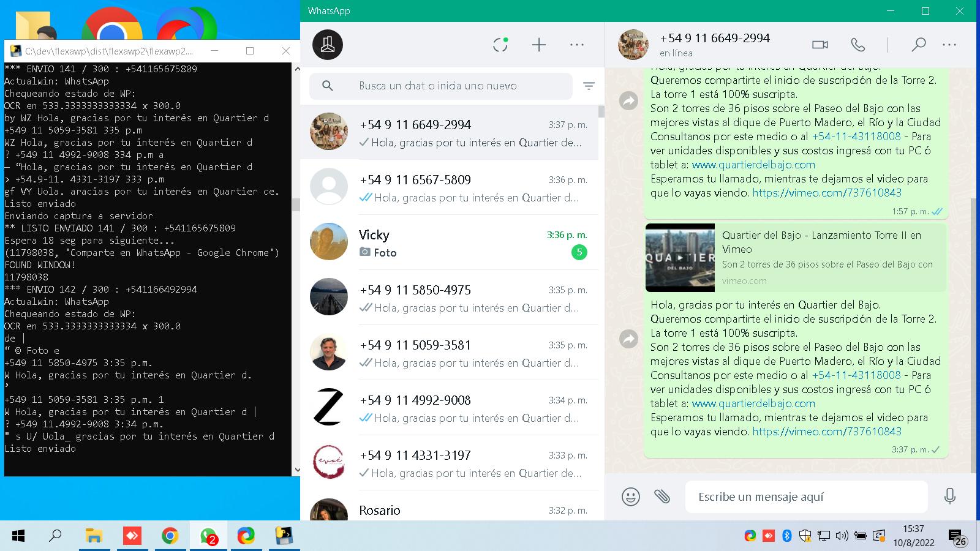Start a video call with this contact

820,45
